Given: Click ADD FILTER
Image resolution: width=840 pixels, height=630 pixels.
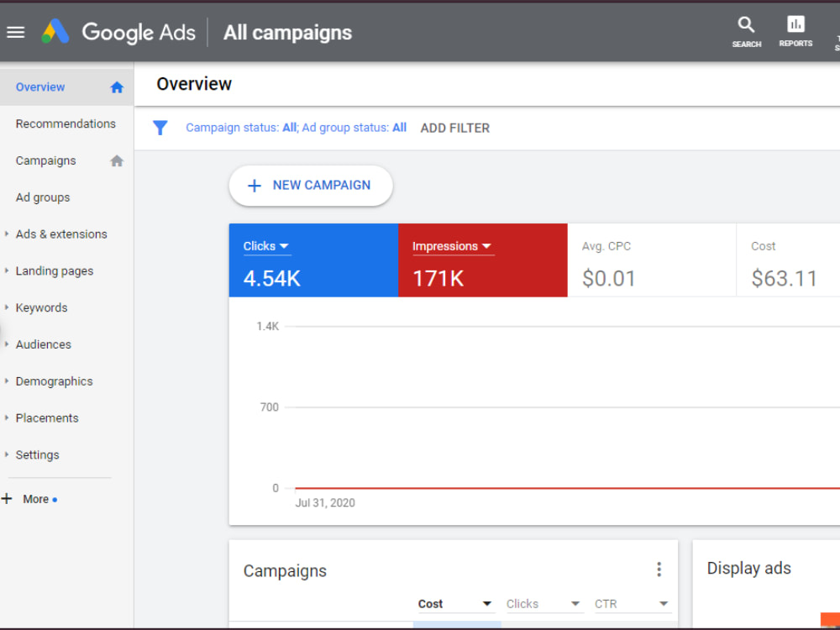Looking at the screenshot, I should 454,128.
